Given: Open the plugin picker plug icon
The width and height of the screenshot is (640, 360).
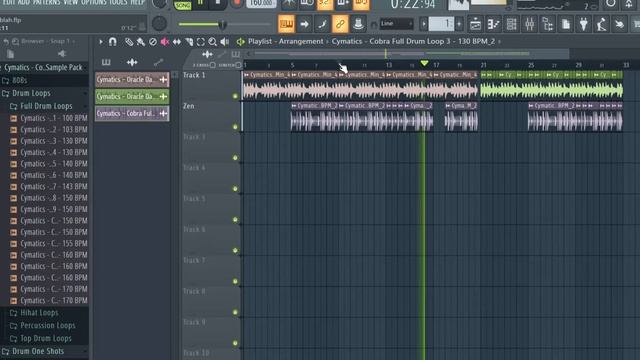Looking at the screenshot, I should (x=584, y=24).
